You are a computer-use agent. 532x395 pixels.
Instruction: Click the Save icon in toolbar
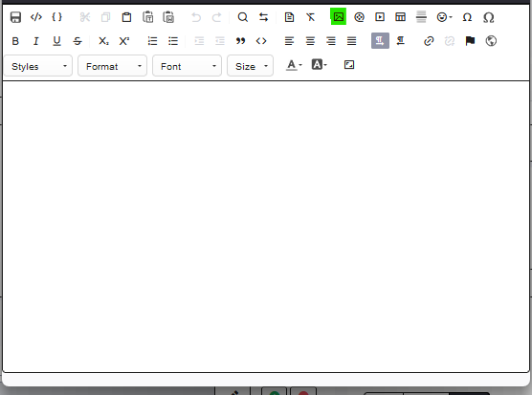[15, 17]
